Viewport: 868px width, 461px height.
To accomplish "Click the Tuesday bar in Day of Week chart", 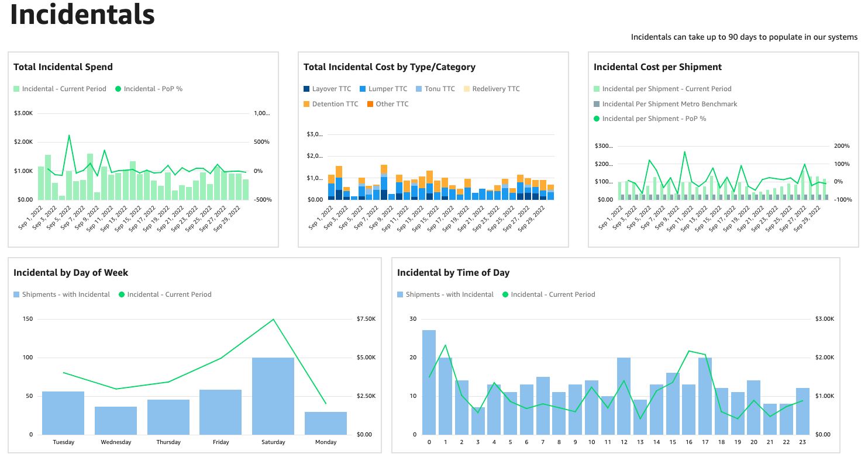I will 63,413.
